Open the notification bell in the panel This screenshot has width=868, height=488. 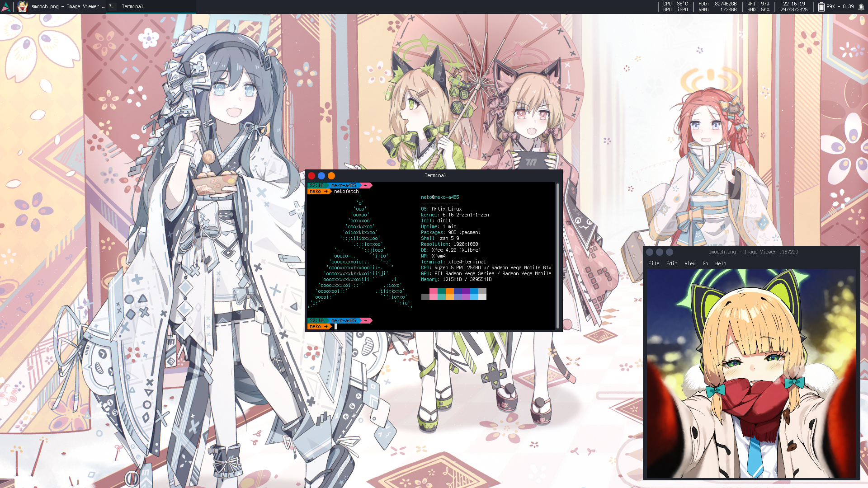pos(861,7)
